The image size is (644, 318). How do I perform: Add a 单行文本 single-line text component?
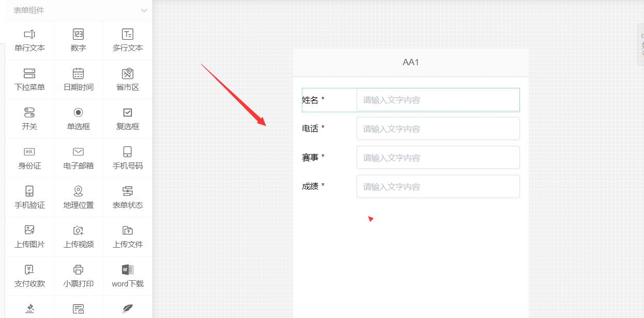(29, 40)
